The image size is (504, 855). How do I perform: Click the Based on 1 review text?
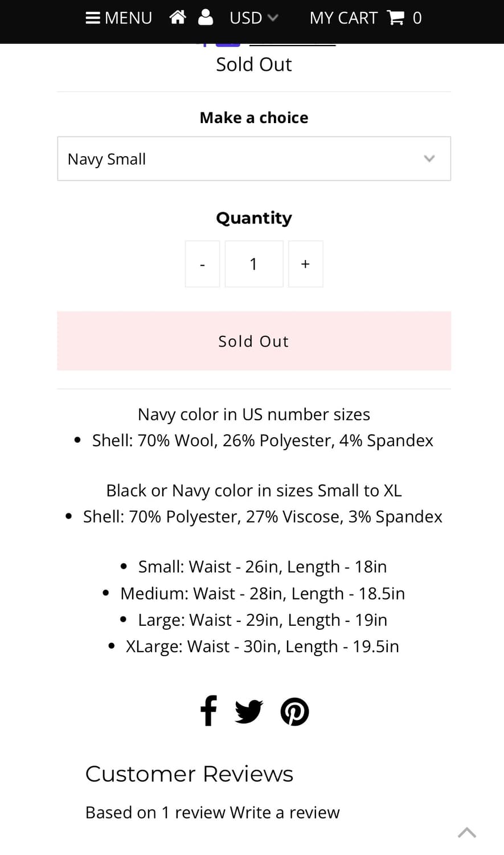click(128, 812)
